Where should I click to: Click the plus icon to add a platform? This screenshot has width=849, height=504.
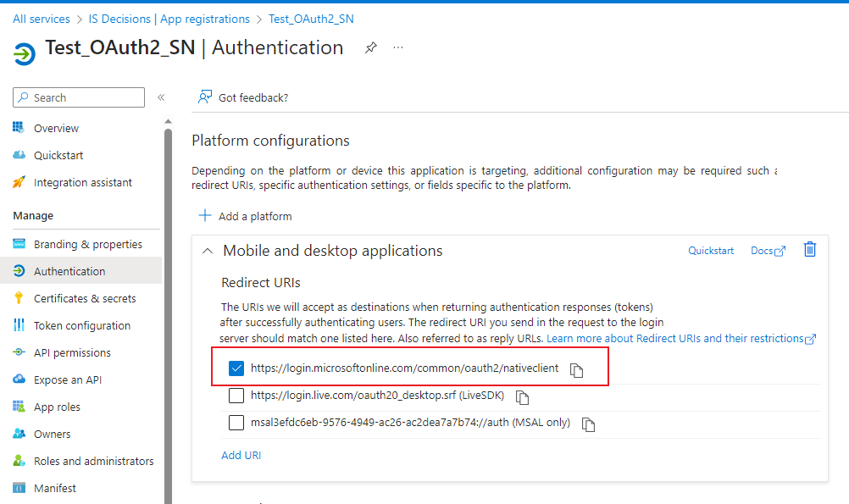pos(204,216)
